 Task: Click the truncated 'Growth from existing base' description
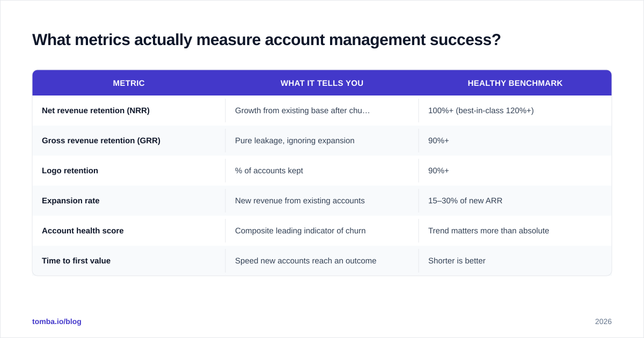[322, 111]
